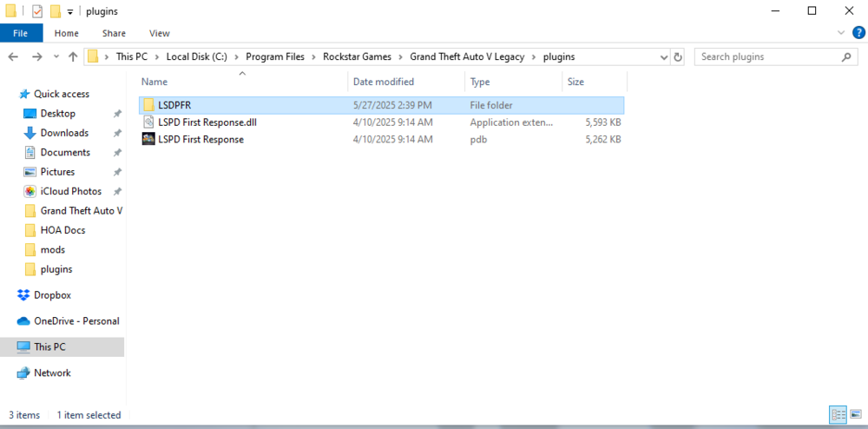Go up one folder level

click(73, 56)
